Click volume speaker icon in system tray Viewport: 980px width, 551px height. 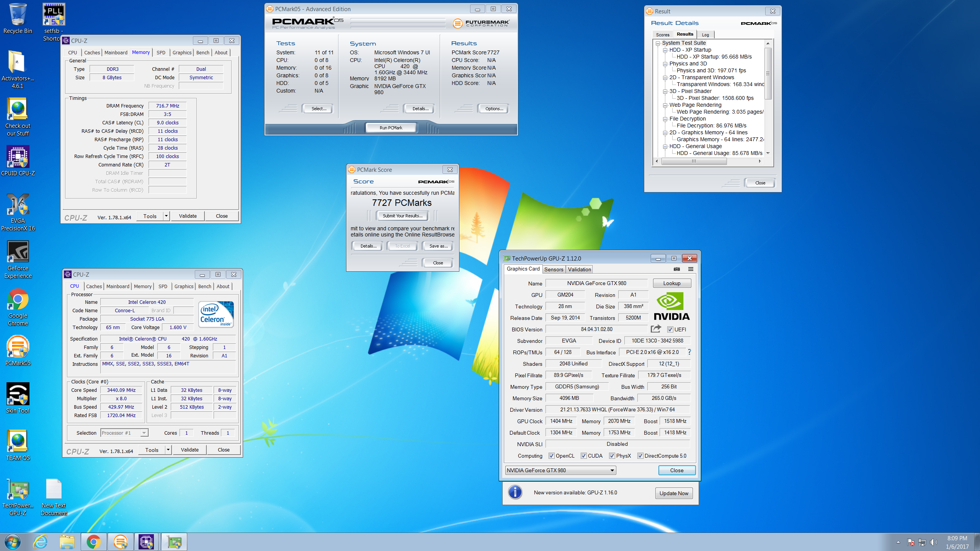(x=934, y=542)
